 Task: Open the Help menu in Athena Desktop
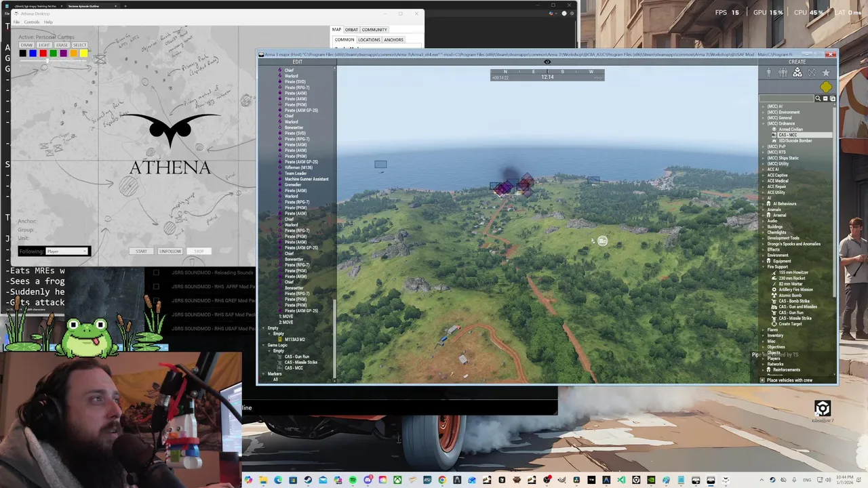point(48,22)
